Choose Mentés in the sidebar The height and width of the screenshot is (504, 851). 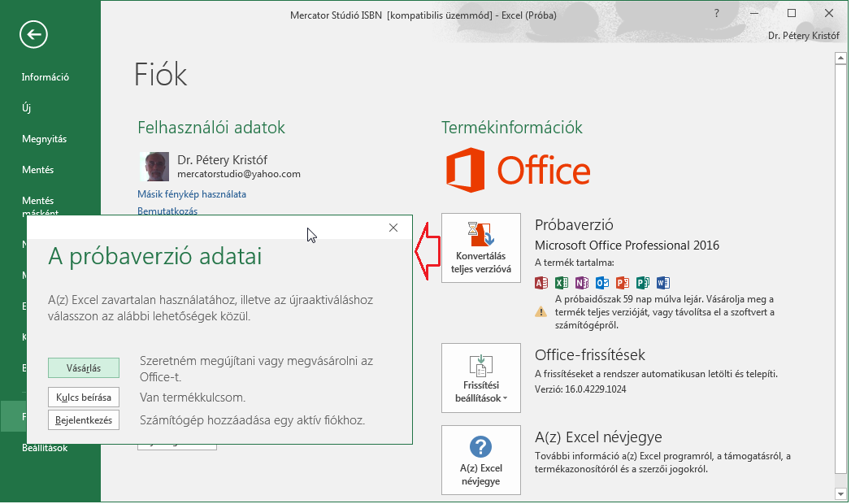click(37, 170)
